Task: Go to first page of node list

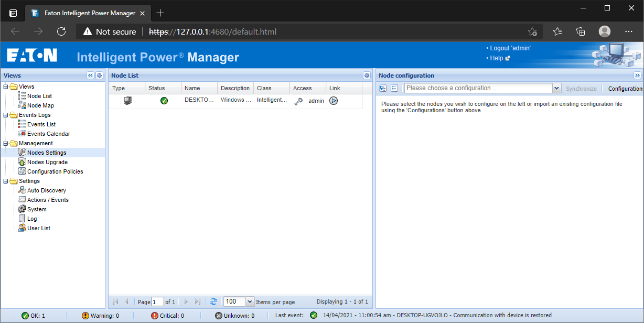Action: 115,302
